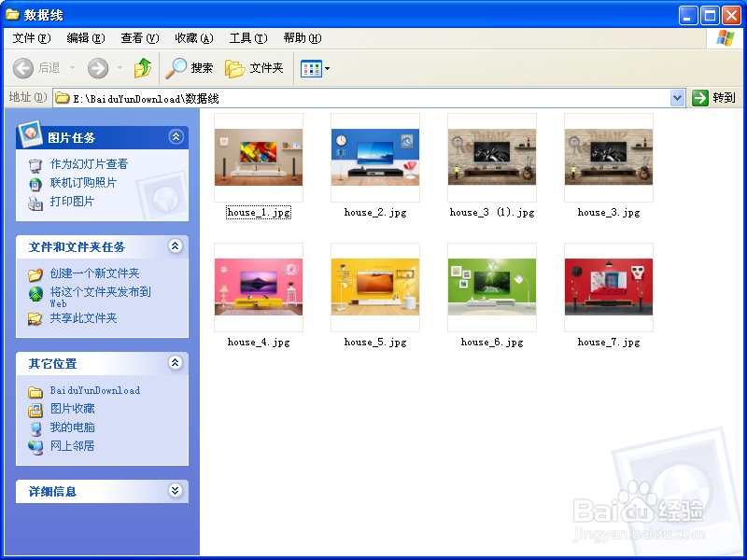Open the Views dropdown arrow

328,68
